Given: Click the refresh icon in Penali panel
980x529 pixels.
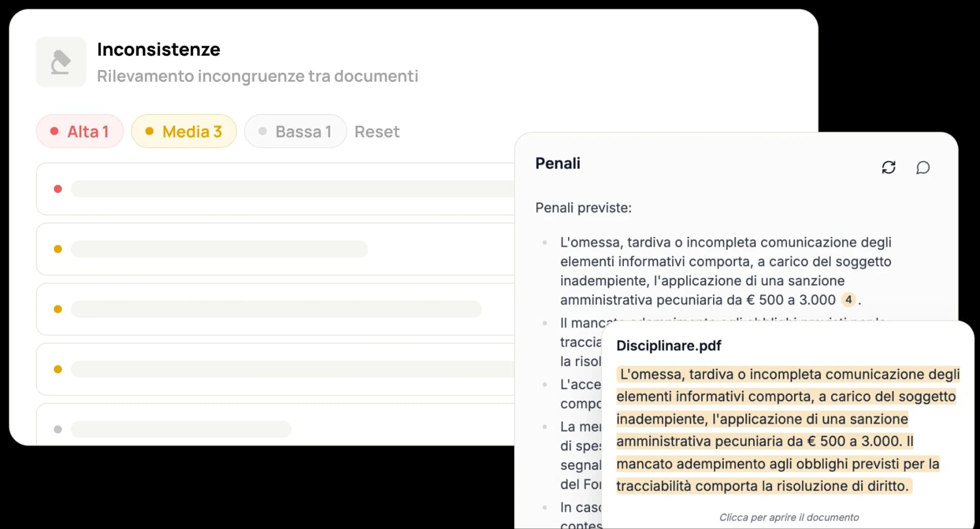Looking at the screenshot, I should pyautogui.click(x=889, y=167).
